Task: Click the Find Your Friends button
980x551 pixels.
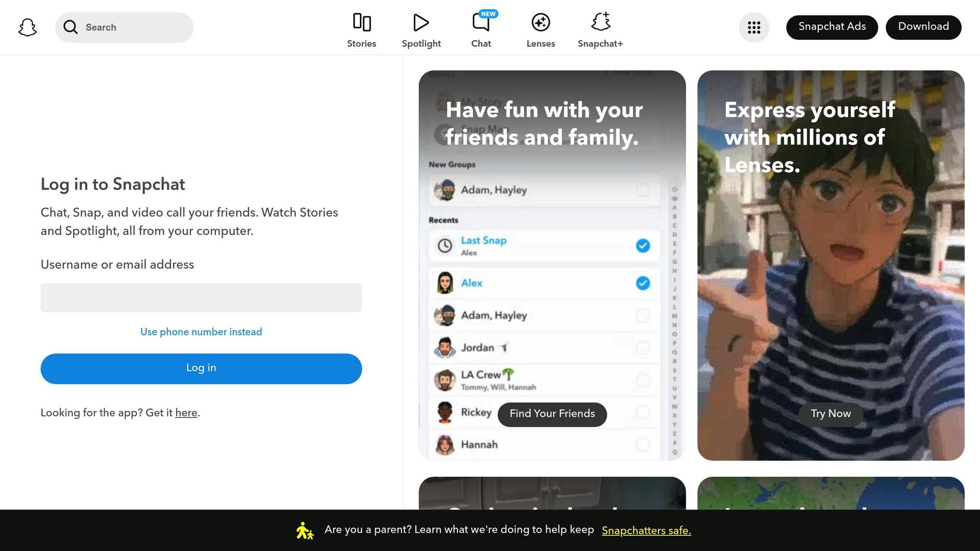Action: click(x=552, y=414)
